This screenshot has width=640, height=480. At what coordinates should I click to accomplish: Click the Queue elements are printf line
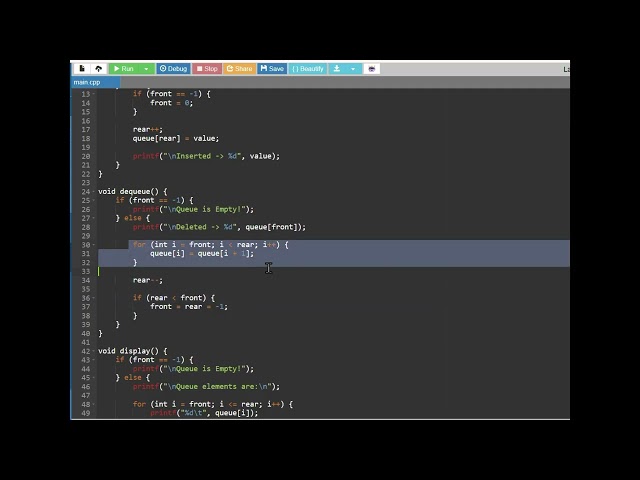[x=206, y=387]
